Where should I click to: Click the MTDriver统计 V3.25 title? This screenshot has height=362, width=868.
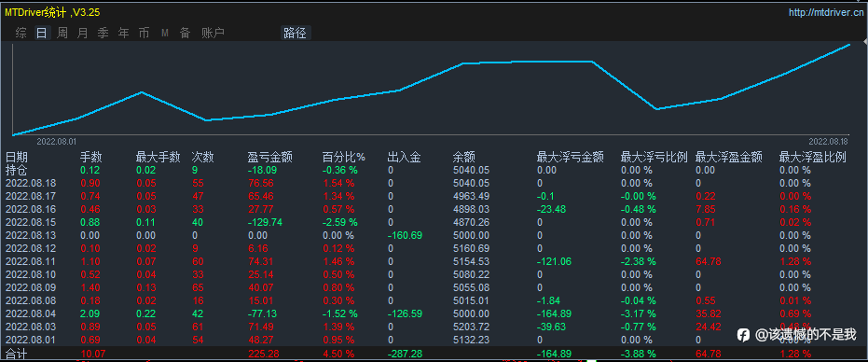pos(52,12)
